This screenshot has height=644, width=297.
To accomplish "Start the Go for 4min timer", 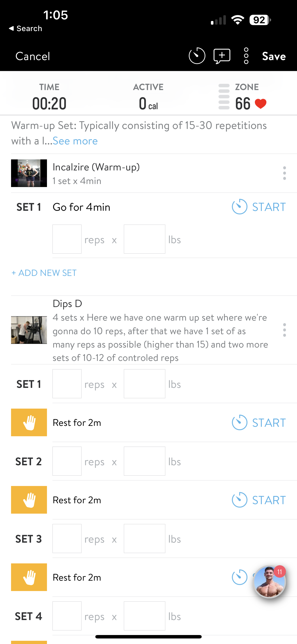I will (259, 207).
